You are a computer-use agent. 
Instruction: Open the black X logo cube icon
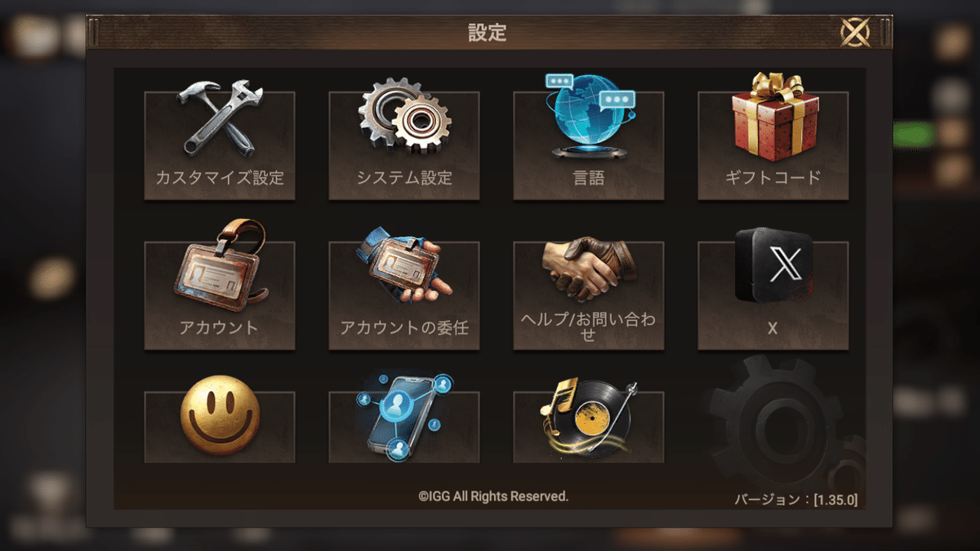pos(773,264)
